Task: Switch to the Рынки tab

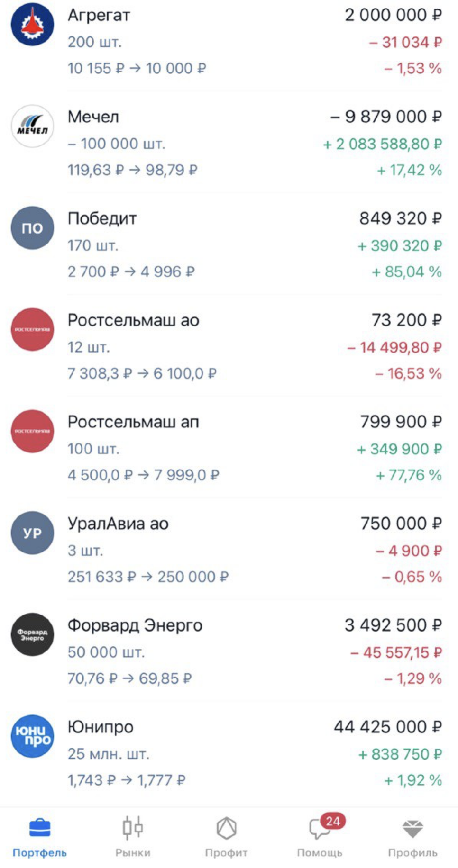Action: click(133, 837)
